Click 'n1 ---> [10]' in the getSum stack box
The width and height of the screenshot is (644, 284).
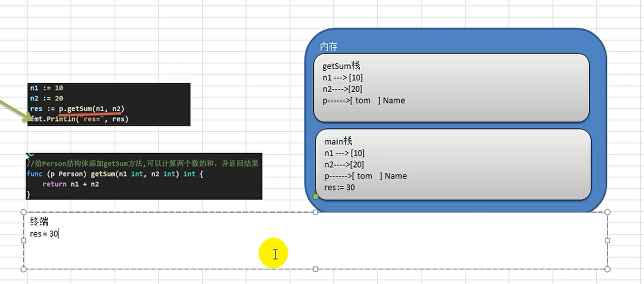343,78
